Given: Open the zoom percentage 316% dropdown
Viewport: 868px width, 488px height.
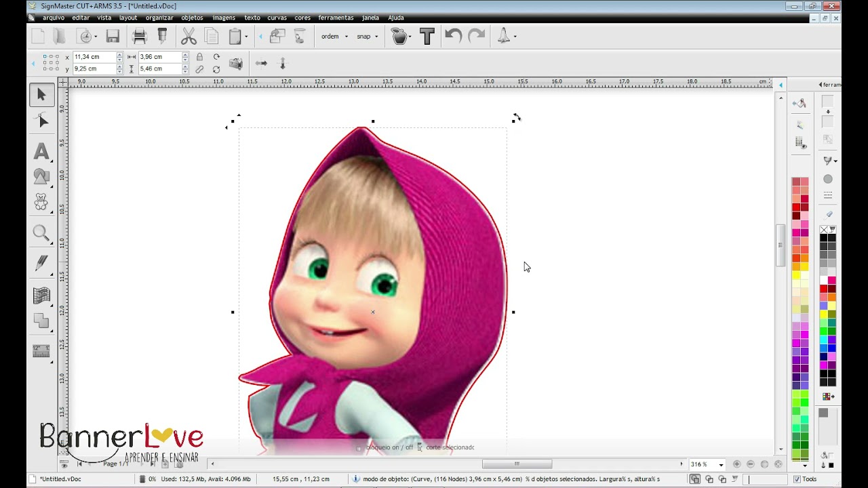Looking at the screenshot, I should click(x=721, y=465).
